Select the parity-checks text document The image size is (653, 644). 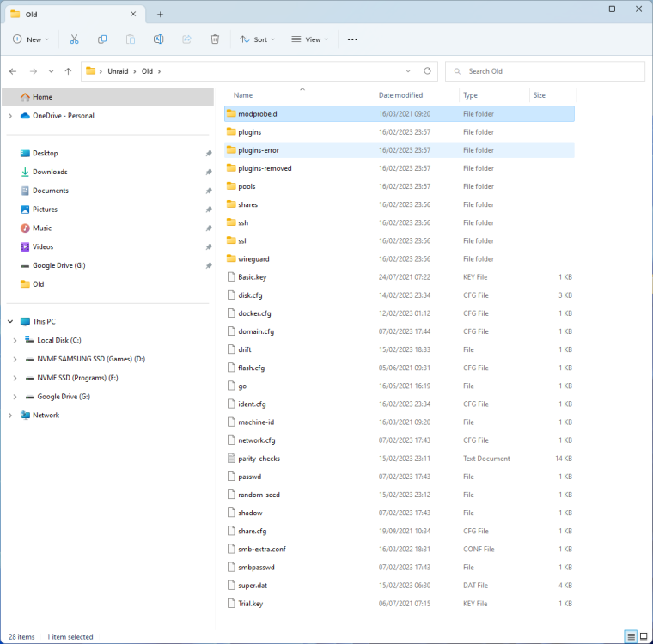[x=400, y=459]
